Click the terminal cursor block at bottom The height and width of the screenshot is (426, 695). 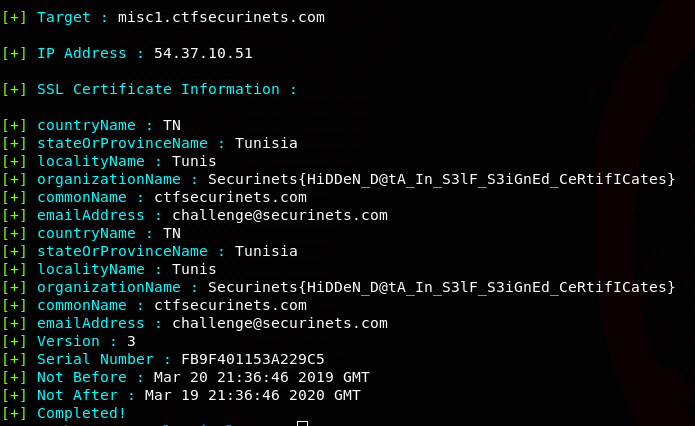(302, 424)
